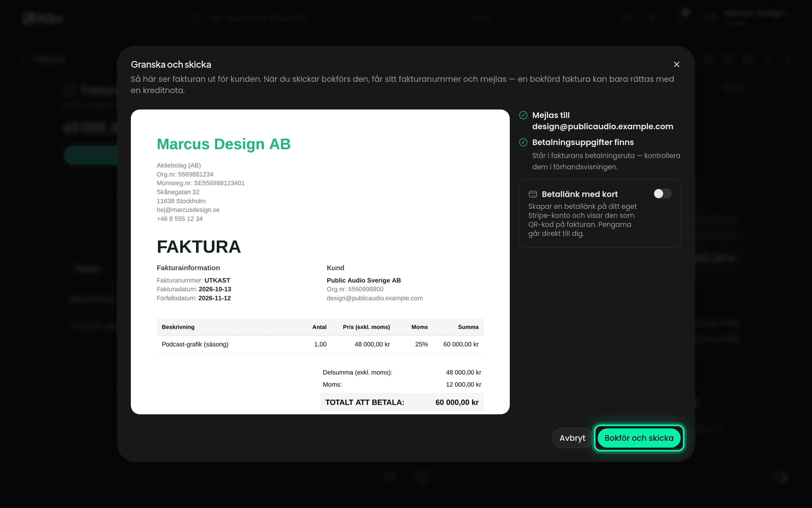Click the phone number +46 8 555 12 34
812x508 pixels.
[x=180, y=219]
